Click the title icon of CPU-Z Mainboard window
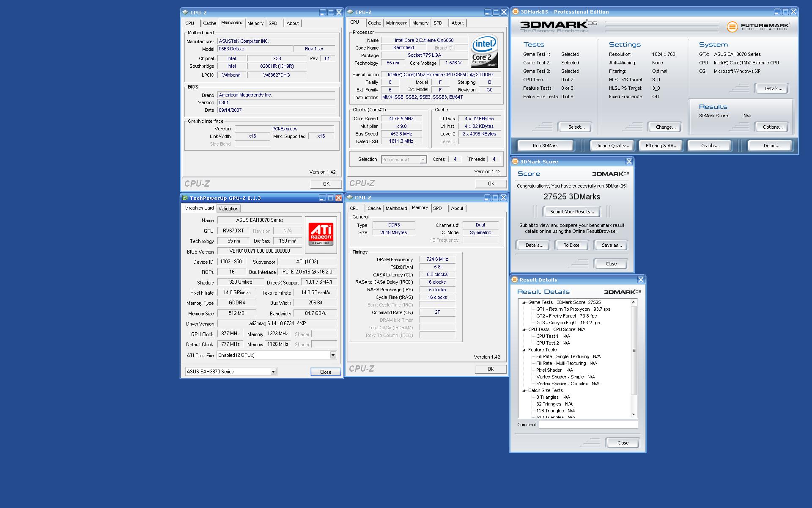Image resolution: width=812 pixels, height=508 pixels. (x=185, y=12)
